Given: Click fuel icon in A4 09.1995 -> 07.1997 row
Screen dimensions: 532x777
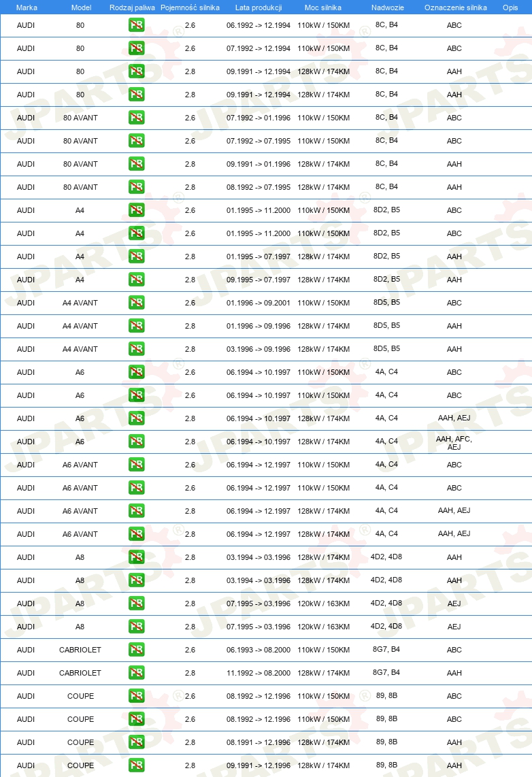Looking at the screenshot, I should coord(136,280).
